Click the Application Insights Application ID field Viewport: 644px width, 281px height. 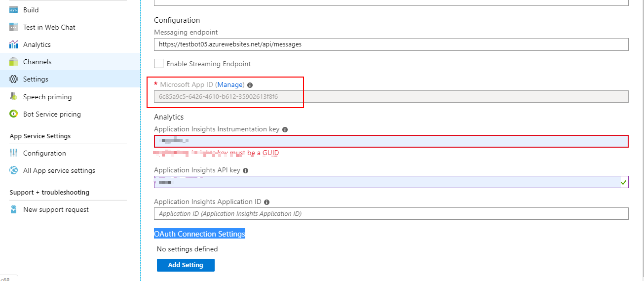tap(391, 214)
